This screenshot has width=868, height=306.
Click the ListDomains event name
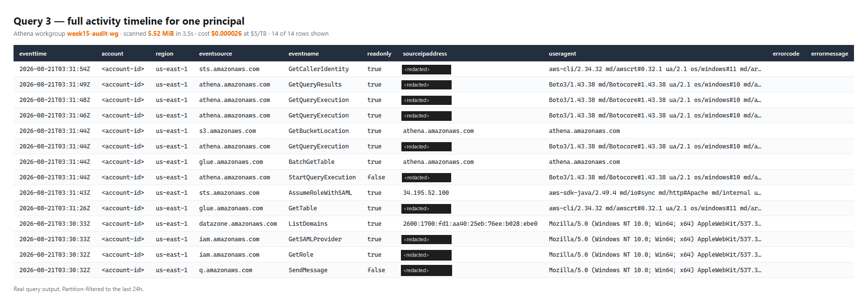308,224
